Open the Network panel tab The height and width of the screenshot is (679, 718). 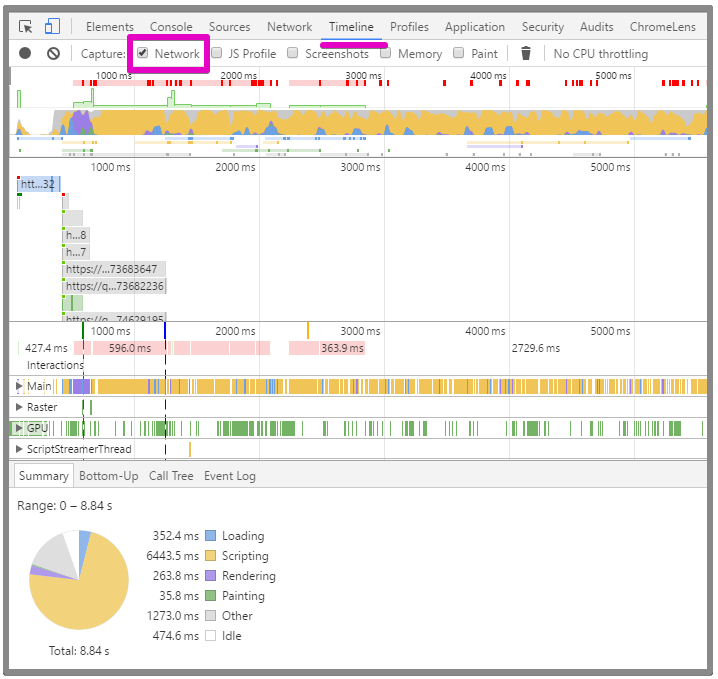point(289,27)
